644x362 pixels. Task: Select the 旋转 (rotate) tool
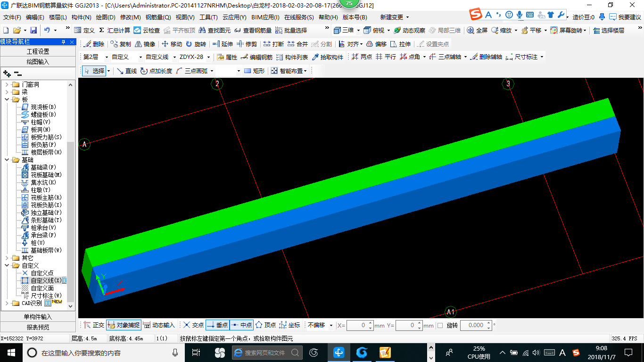click(196, 44)
